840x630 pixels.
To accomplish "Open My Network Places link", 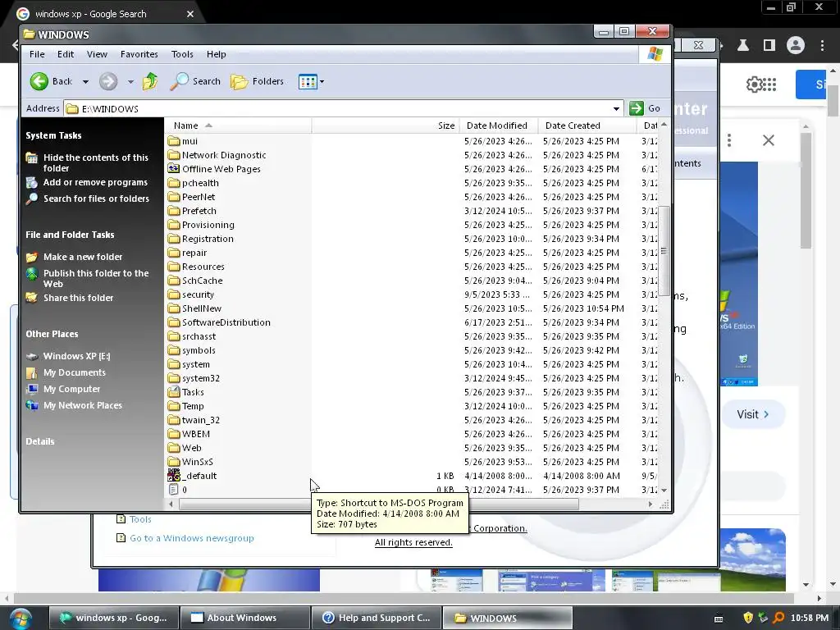I will tap(83, 405).
